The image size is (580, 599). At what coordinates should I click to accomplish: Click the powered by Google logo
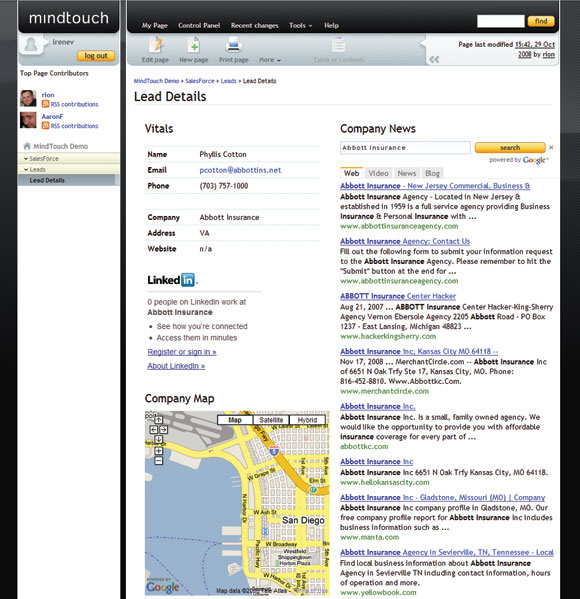(535, 160)
